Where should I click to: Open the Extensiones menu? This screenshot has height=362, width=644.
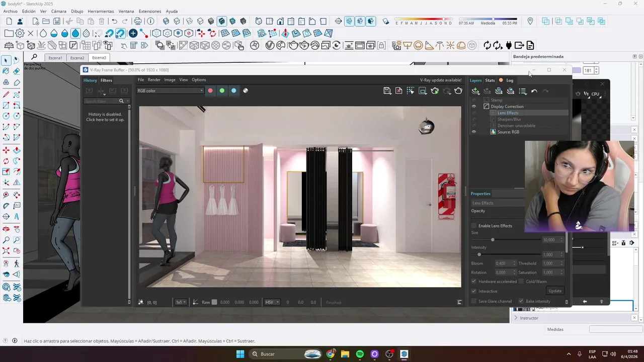click(150, 11)
